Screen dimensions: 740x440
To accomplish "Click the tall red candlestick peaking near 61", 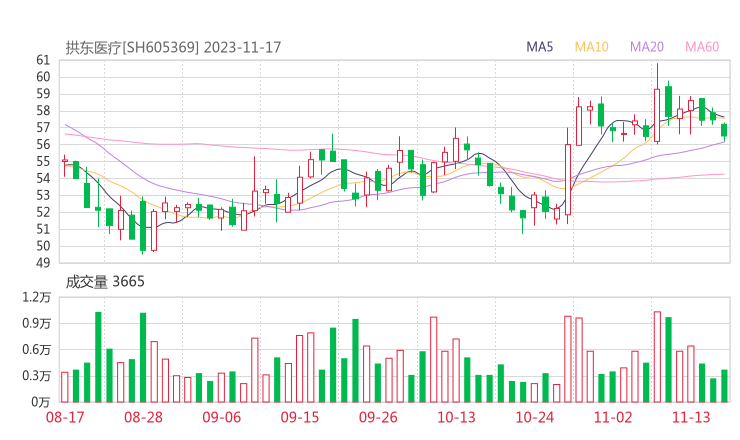I will (x=657, y=104).
